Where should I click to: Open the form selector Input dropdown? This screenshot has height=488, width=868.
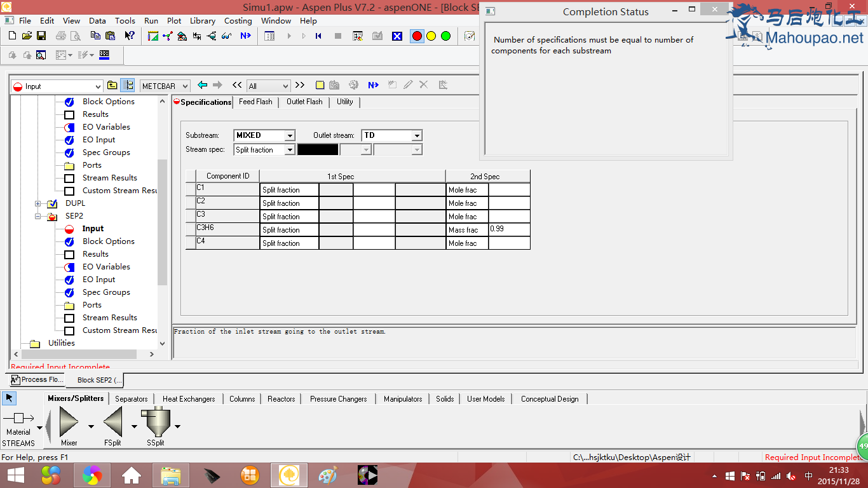pyautogui.click(x=98, y=86)
